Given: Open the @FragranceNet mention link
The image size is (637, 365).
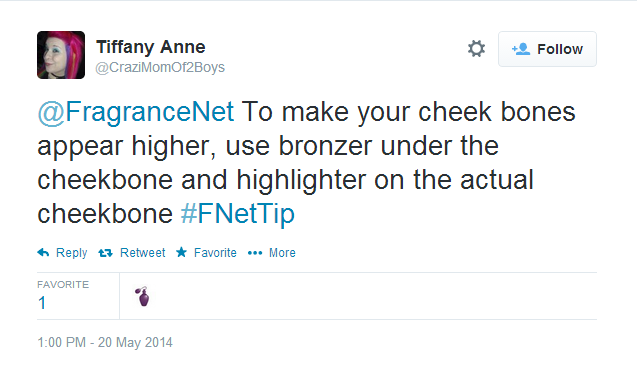Looking at the screenshot, I should point(136,112).
